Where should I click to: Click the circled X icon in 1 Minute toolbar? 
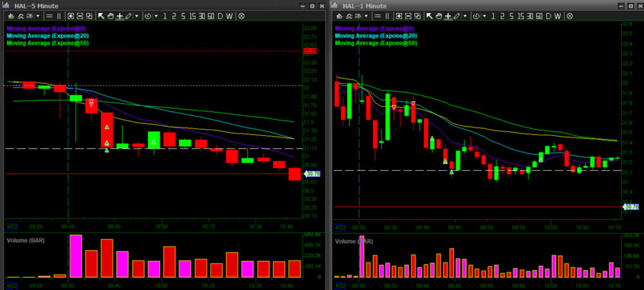pos(570,15)
